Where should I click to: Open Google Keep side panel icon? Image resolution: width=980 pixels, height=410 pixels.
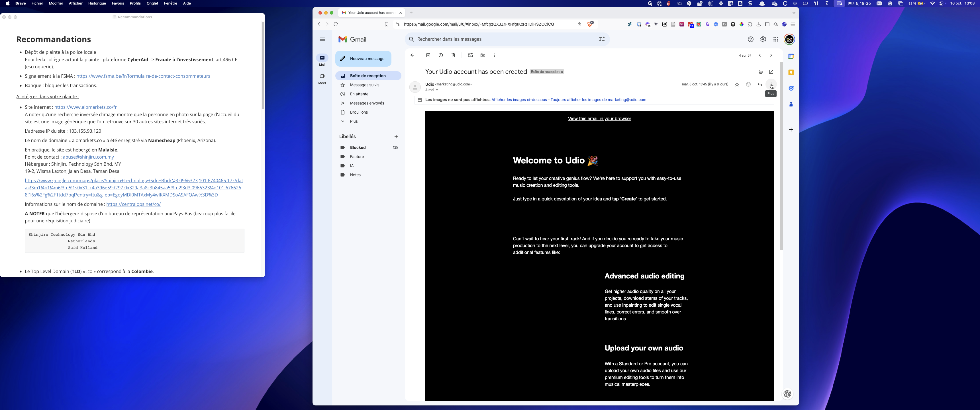791,72
